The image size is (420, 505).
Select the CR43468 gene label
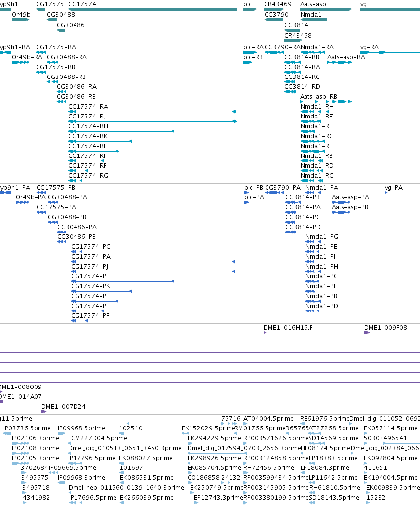(x=298, y=35)
